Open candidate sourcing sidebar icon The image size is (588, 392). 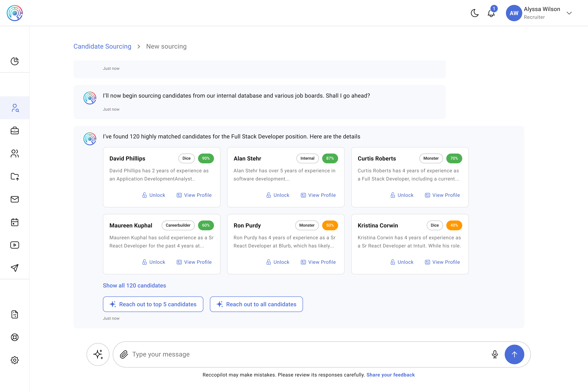pos(15,108)
